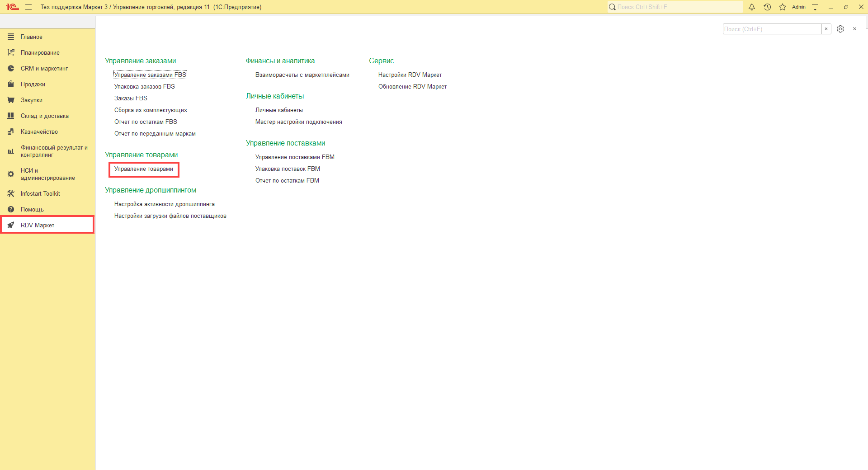Click the Казначейство coins icon
This screenshot has width=868, height=470.
pyautogui.click(x=11, y=132)
